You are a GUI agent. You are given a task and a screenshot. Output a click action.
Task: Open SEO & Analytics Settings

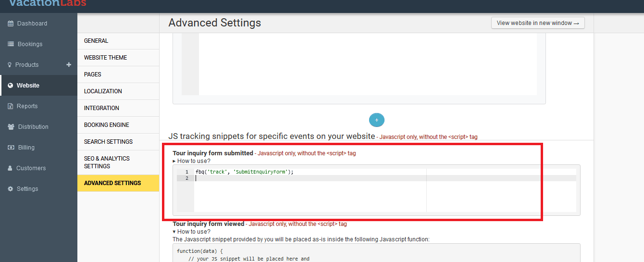tap(107, 162)
